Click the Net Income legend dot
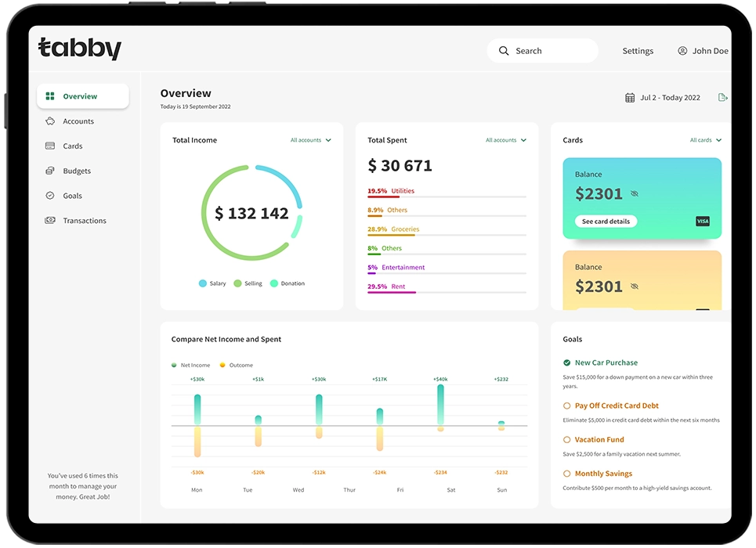Screen dimensions: 756x548 tap(174, 365)
